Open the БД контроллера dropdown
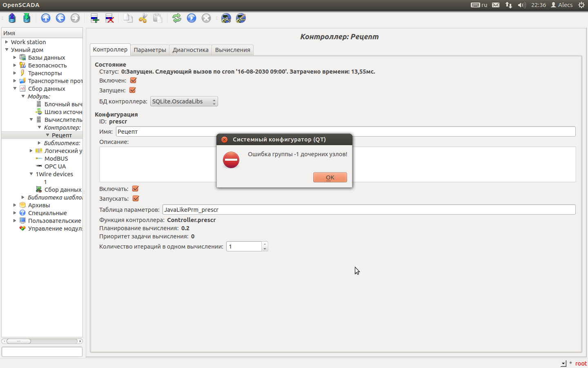 (x=184, y=101)
